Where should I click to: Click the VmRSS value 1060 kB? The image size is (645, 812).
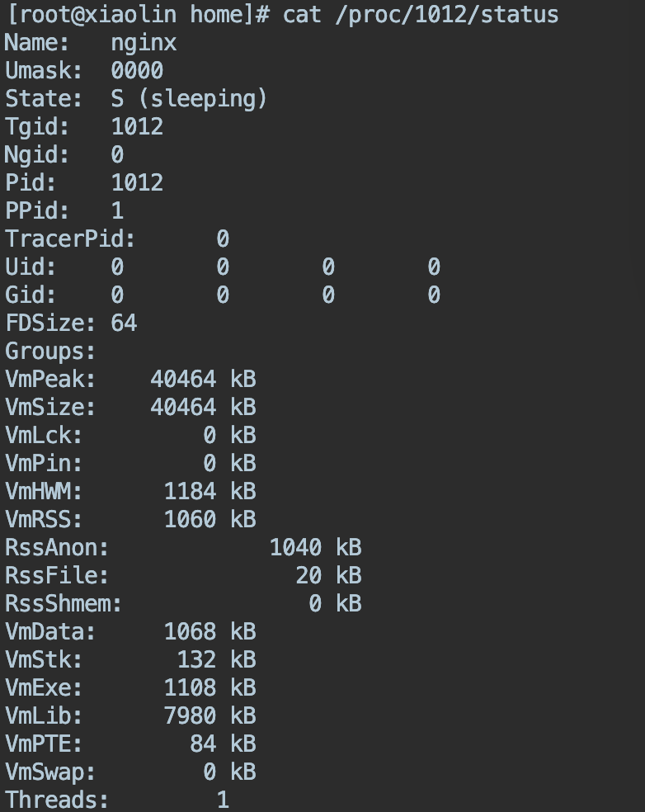pyautogui.click(x=210, y=519)
